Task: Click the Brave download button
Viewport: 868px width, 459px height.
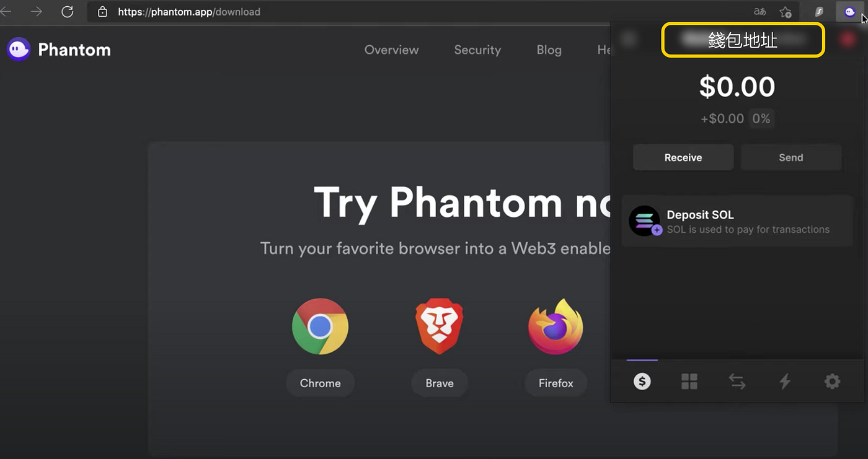Action: pos(440,383)
